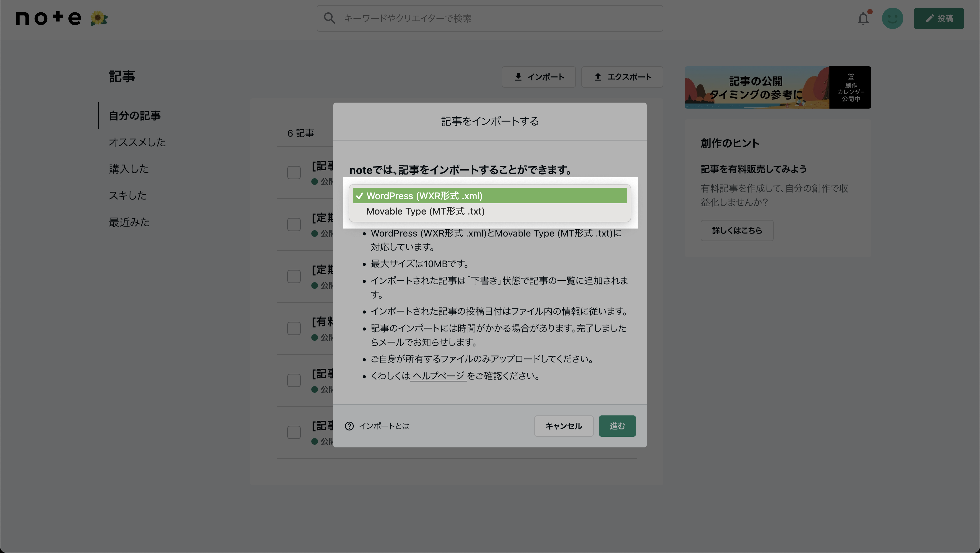The image size is (980, 553).
Task: Click the note logo
Action: 48,18
